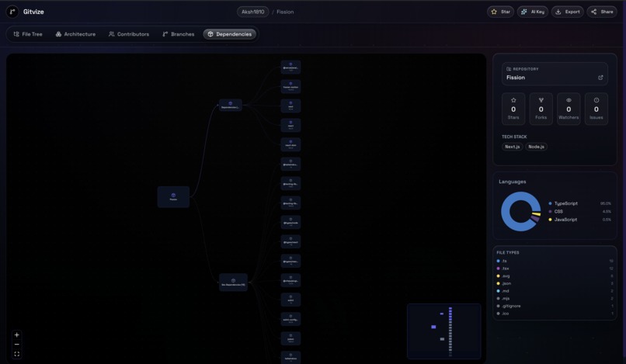
Task: Show the Contributors tab
Action: 129,34
